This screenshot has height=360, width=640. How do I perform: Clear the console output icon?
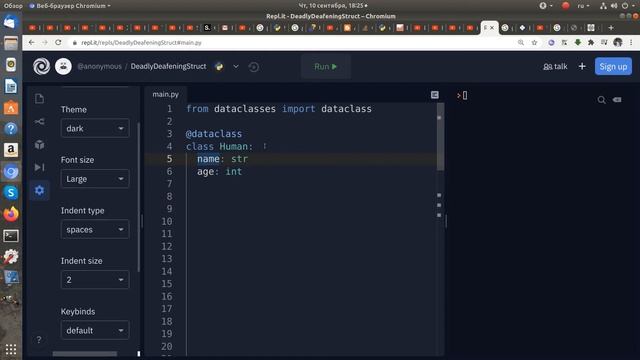[x=617, y=100]
